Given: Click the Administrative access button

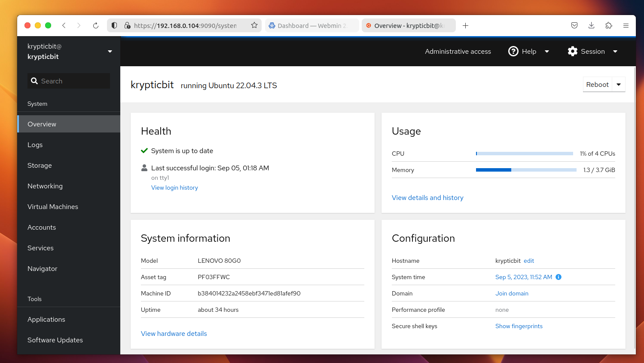Looking at the screenshot, I should (x=458, y=52).
